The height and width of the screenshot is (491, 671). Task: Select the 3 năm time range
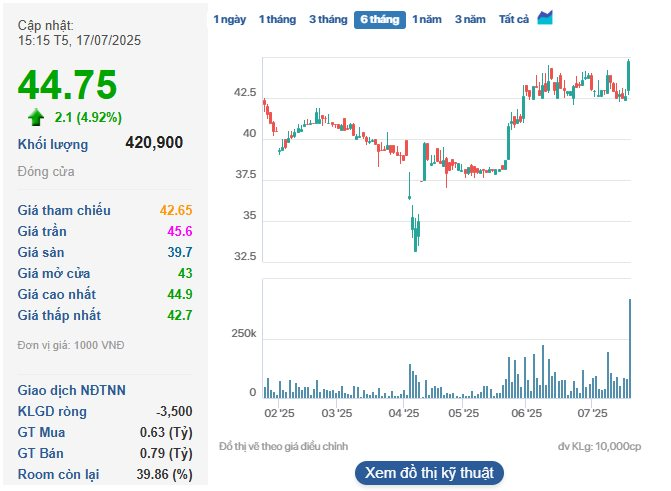(470, 19)
